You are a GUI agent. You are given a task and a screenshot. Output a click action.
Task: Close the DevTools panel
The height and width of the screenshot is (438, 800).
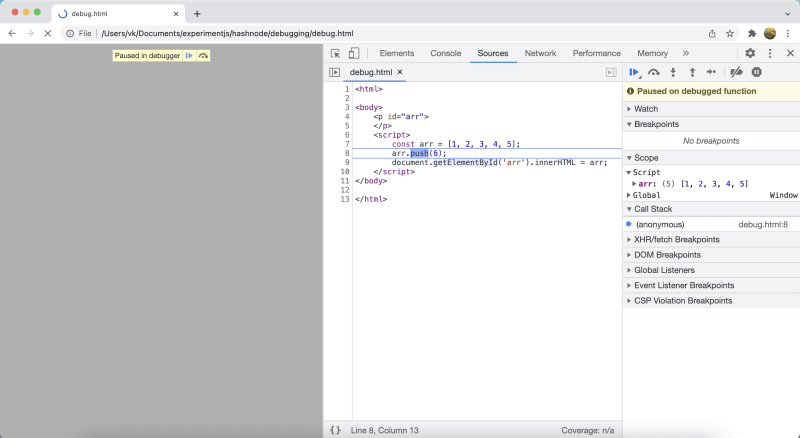coord(790,53)
